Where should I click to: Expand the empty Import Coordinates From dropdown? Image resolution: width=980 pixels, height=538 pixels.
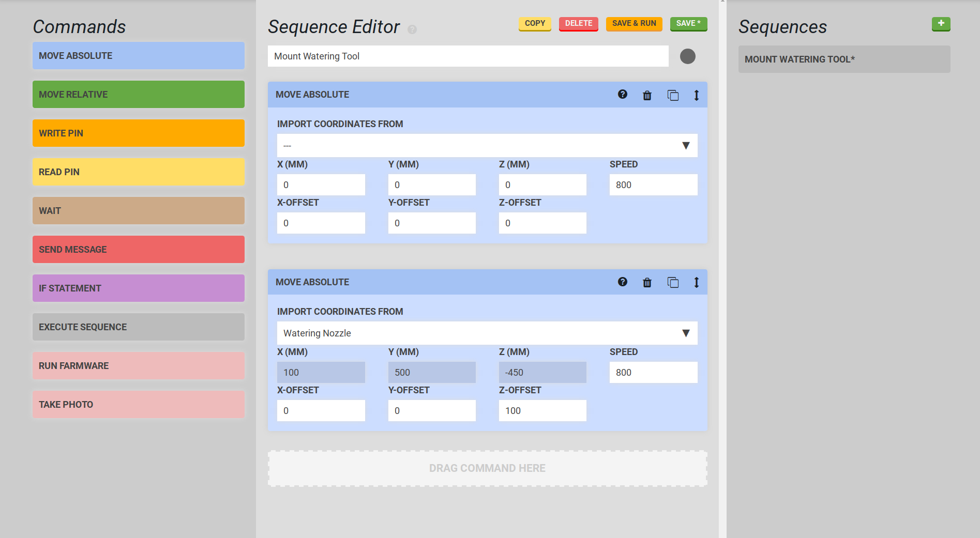[487, 146]
